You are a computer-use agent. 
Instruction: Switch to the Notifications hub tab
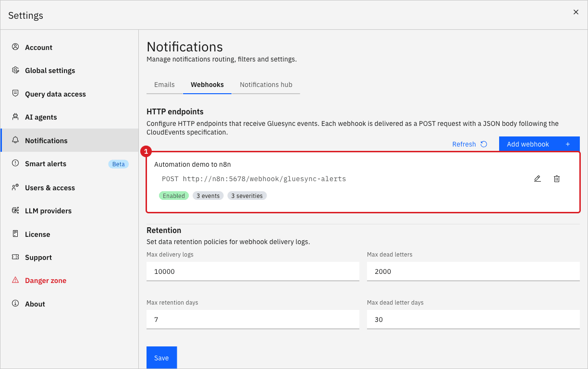pos(266,85)
